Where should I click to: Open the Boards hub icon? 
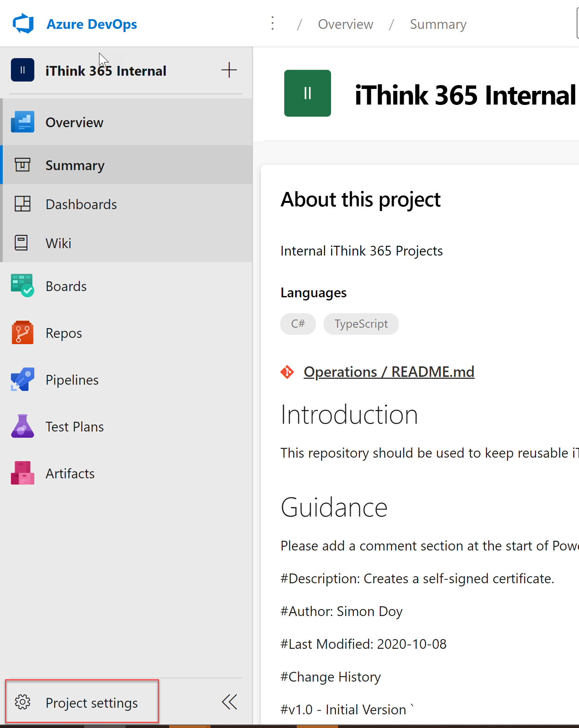22,286
